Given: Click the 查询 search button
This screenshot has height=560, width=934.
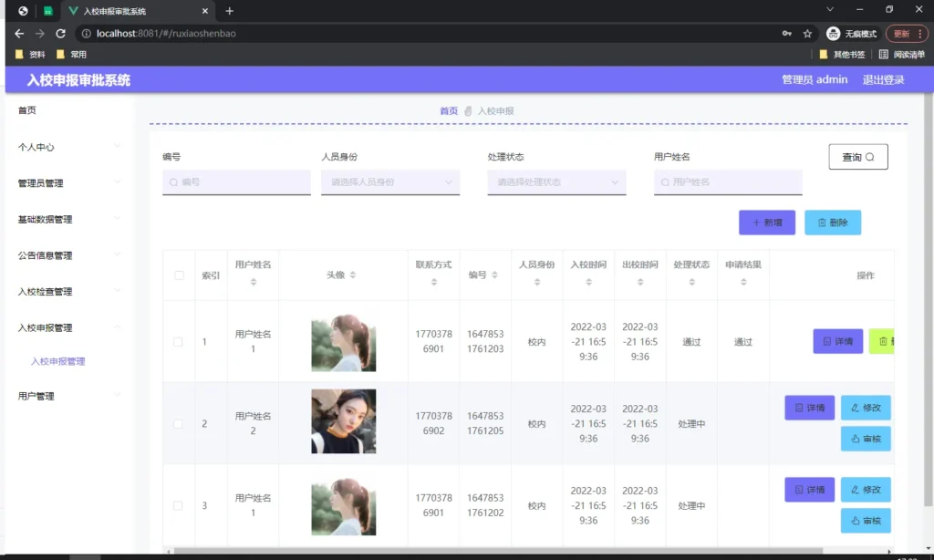Looking at the screenshot, I should coord(857,156).
